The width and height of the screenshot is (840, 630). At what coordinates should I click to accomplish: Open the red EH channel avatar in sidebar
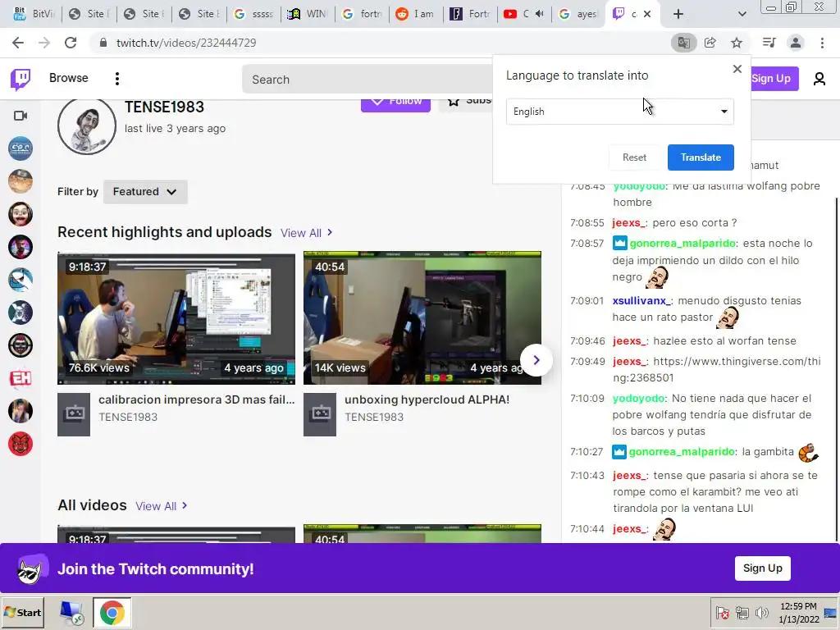click(x=21, y=378)
